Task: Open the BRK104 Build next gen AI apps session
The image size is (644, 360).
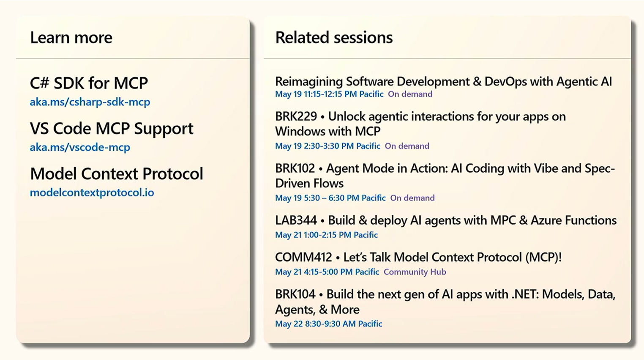Action: 445,302
